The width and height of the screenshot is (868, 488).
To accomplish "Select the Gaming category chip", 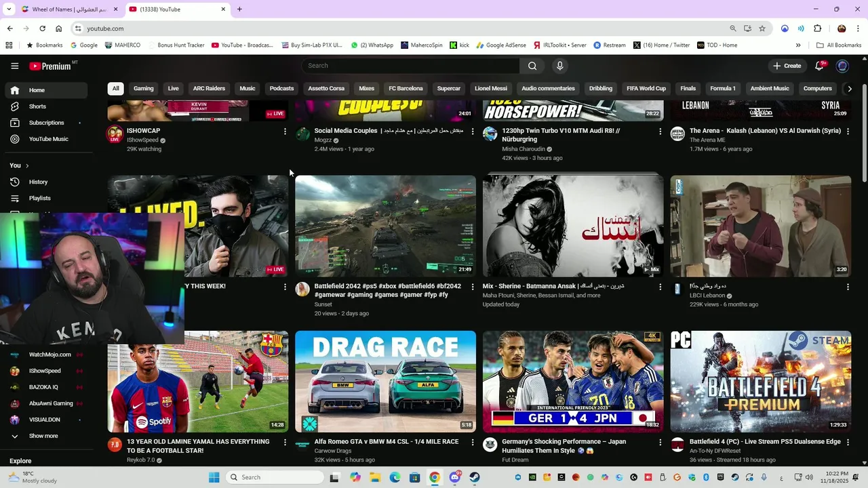I will (143, 89).
